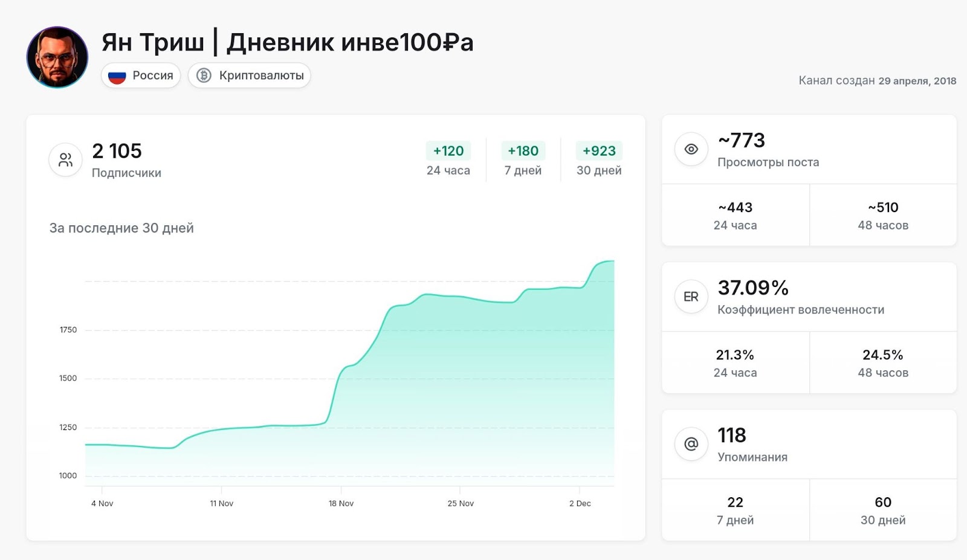Click the channel title heading
Screen dimensions: 967x560
click(x=287, y=42)
